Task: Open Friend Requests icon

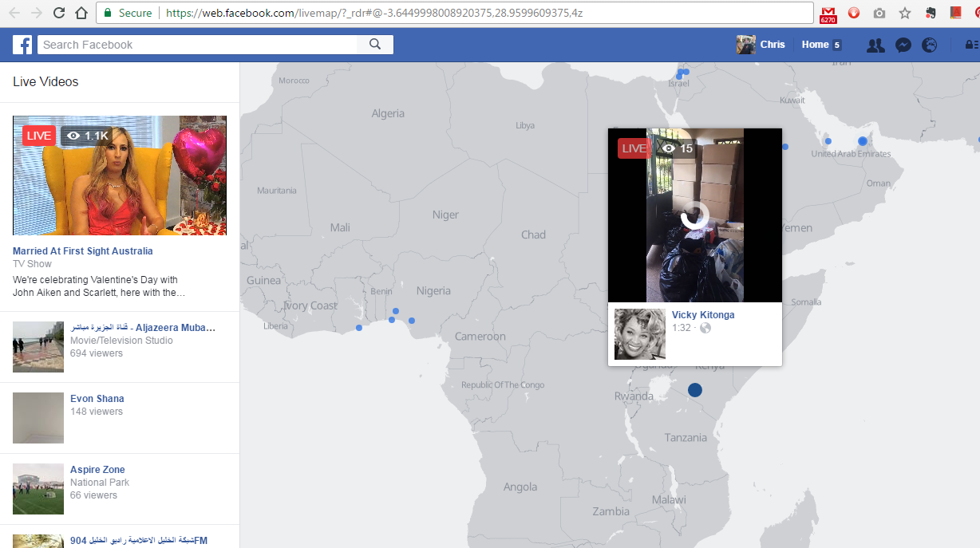Action: tap(875, 45)
